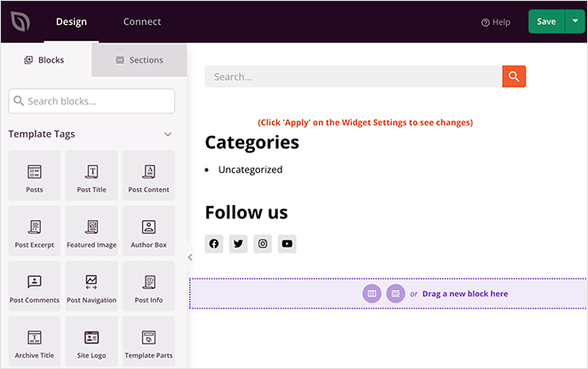Switch to the Connect tab
Viewport: 588px width, 369px height.
[142, 21]
